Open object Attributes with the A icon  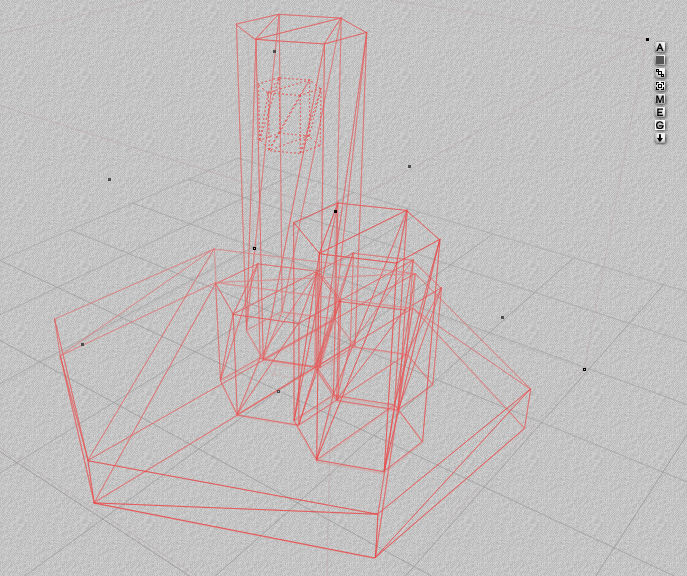pyautogui.click(x=660, y=47)
